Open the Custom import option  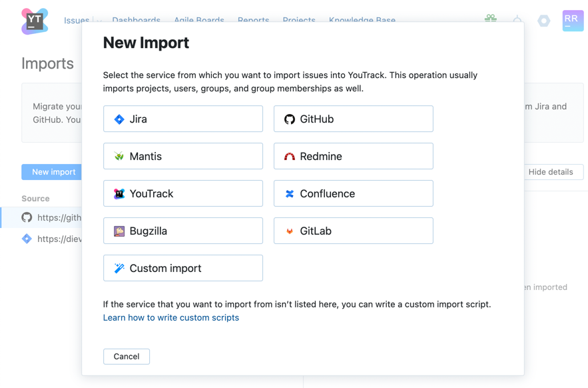[x=183, y=268]
